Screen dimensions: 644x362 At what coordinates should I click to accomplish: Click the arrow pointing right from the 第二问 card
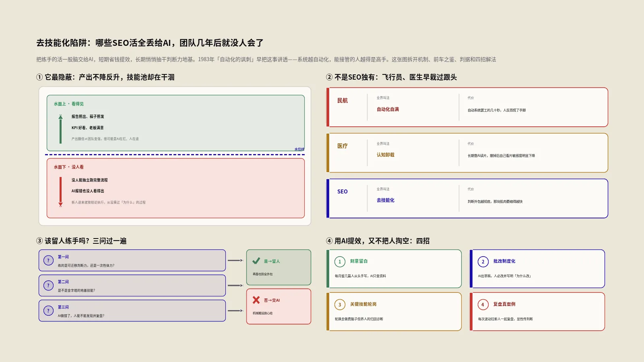coord(235,286)
